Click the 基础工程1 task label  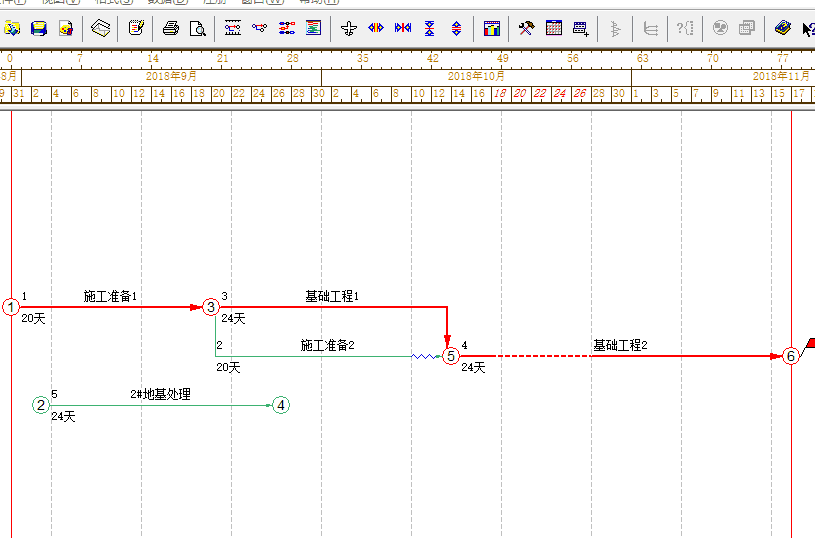pyautogui.click(x=331, y=296)
